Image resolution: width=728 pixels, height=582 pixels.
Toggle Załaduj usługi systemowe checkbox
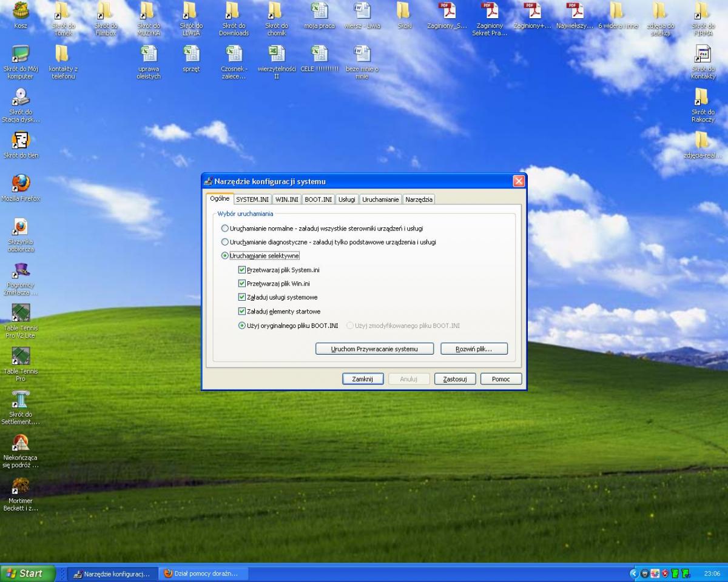pyautogui.click(x=242, y=297)
